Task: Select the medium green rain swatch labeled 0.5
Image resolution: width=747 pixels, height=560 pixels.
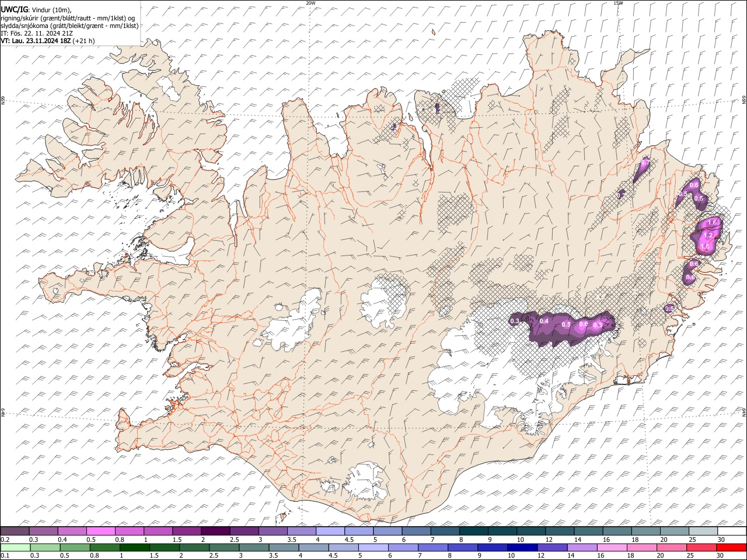Action: click(x=75, y=548)
